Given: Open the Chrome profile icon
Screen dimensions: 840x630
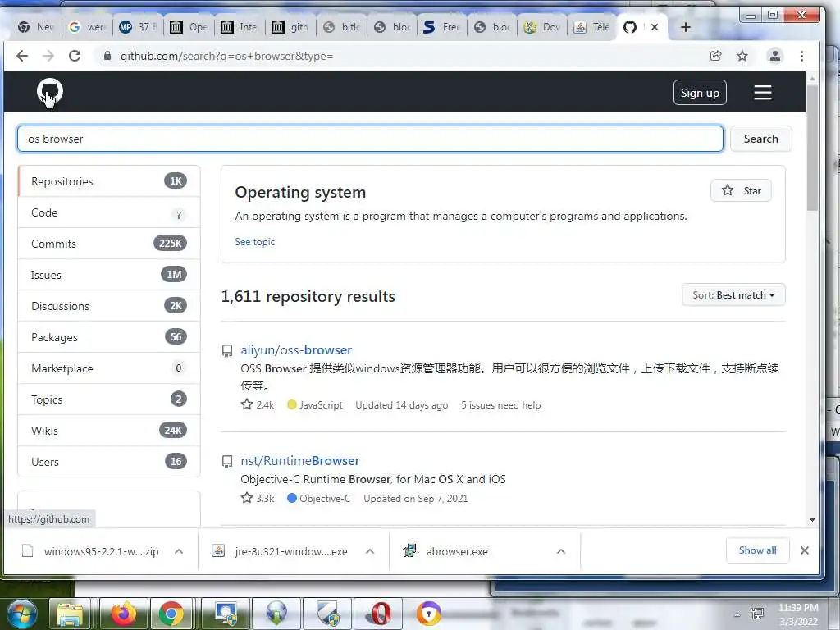Looking at the screenshot, I should 774,56.
